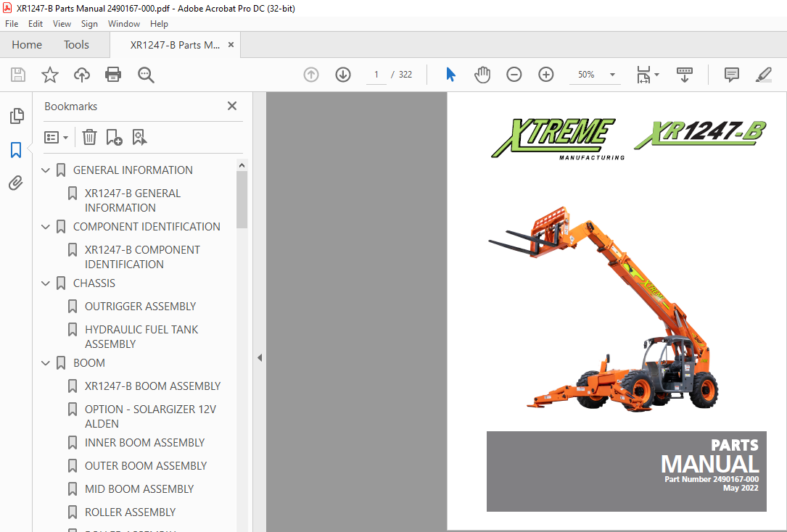The height and width of the screenshot is (532, 787).
Task: Open XR1247-B BOOM ASSEMBLY bookmark
Action: (x=152, y=386)
